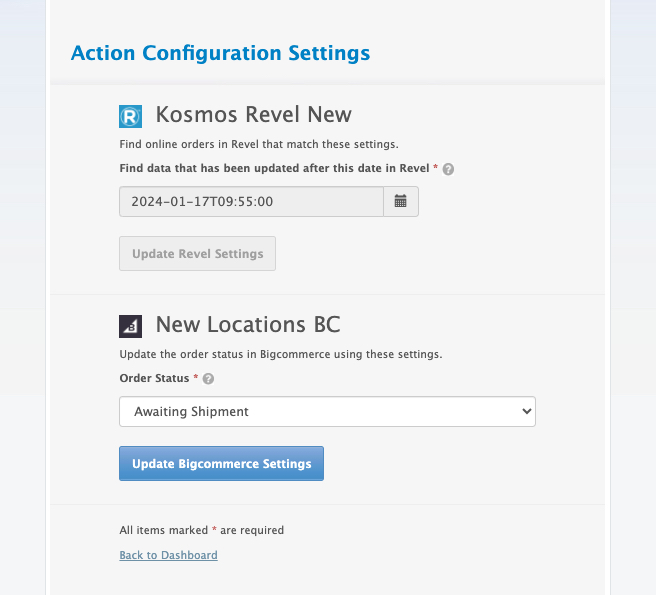Click the Order Status field label
The width and height of the screenshot is (656, 595).
pyautogui.click(x=154, y=378)
